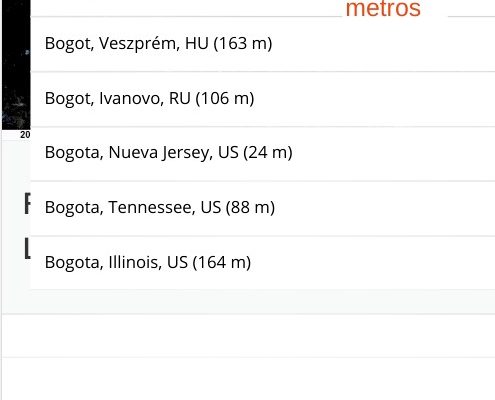
Task: Select Bogot, Veszprém, HU suggestion
Action: point(263,44)
